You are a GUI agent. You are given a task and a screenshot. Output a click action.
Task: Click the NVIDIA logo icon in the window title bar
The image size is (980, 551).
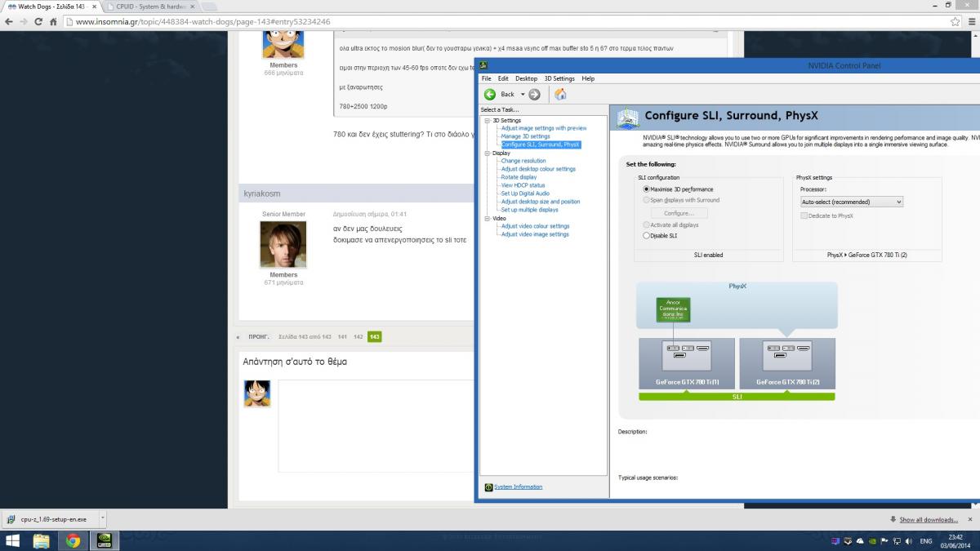coord(483,65)
